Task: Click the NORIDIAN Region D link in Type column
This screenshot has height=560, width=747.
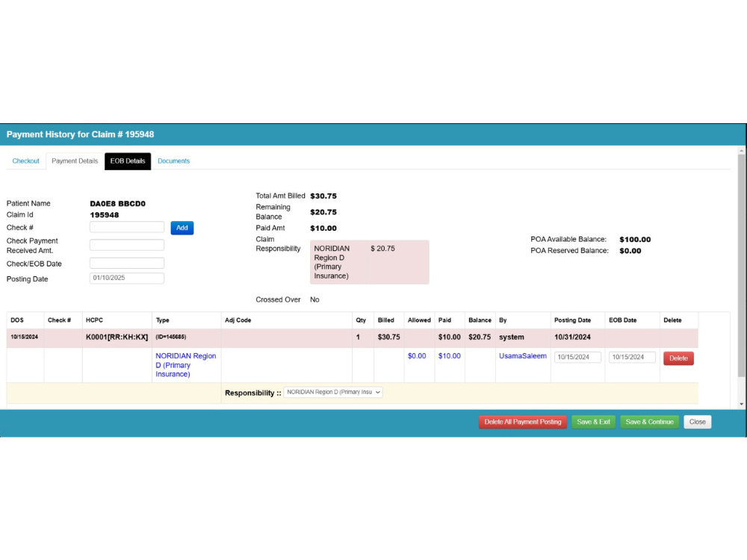Action: pyautogui.click(x=186, y=365)
